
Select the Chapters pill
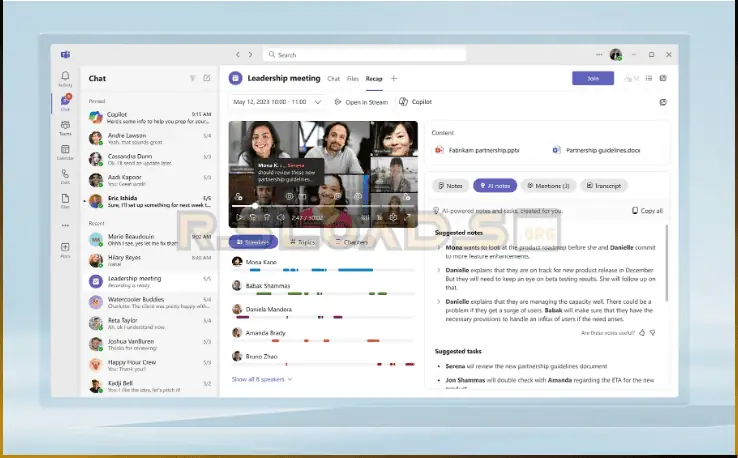351,242
